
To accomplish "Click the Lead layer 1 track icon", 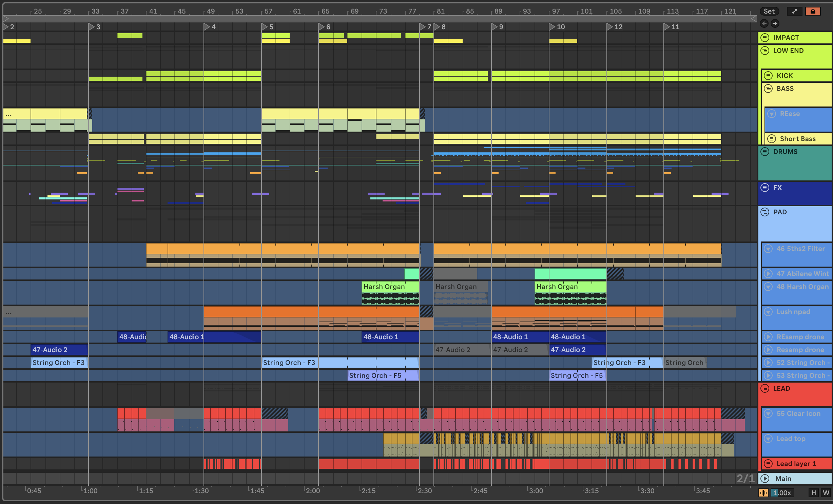I will coord(768,464).
